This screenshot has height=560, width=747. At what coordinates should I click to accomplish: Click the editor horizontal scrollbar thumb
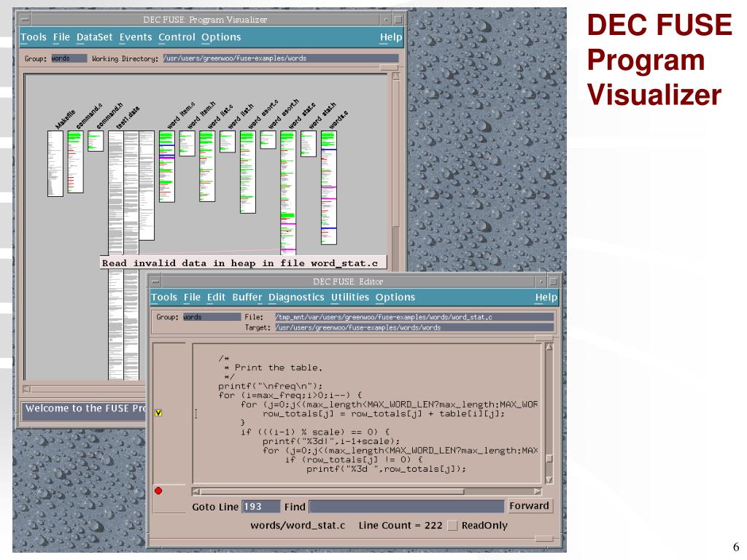click(332, 491)
